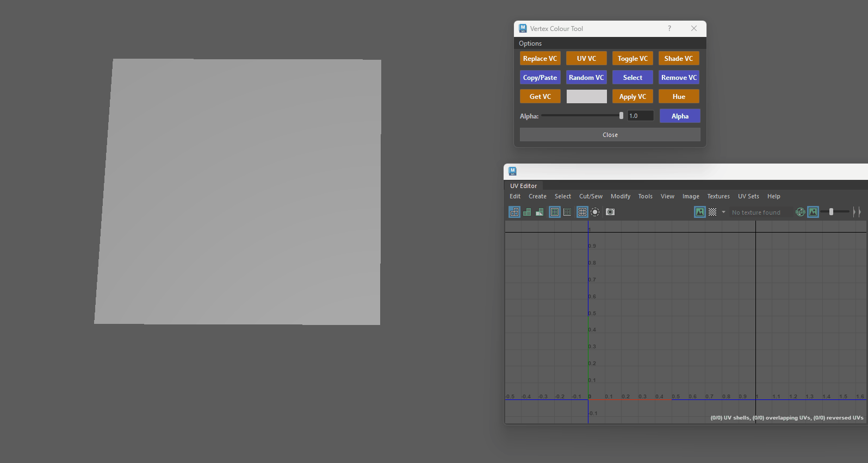Image resolution: width=868 pixels, height=463 pixels.
Task: Click the blue Alpha button
Action: [x=680, y=116]
